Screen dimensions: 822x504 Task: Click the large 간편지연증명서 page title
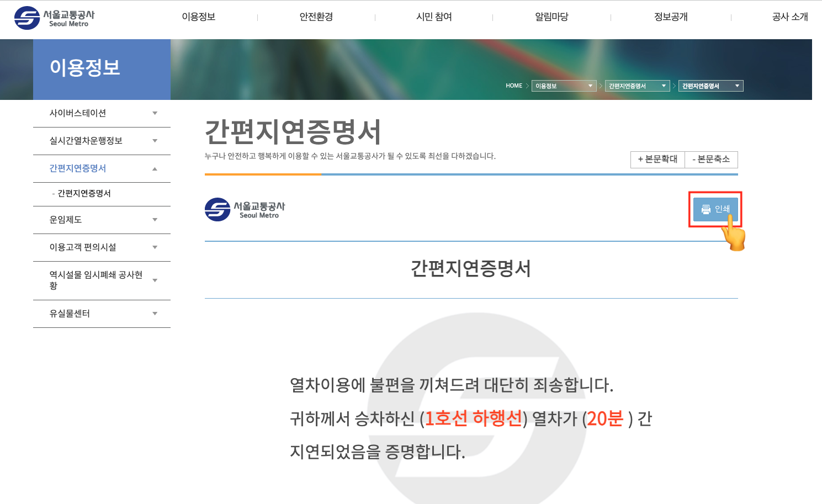tap(293, 131)
